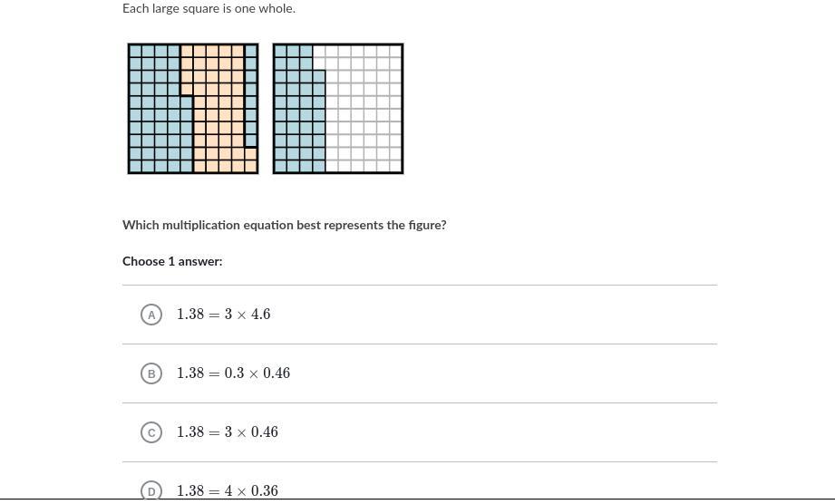Select radio button B
835x504 pixels.
click(x=151, y=373)
